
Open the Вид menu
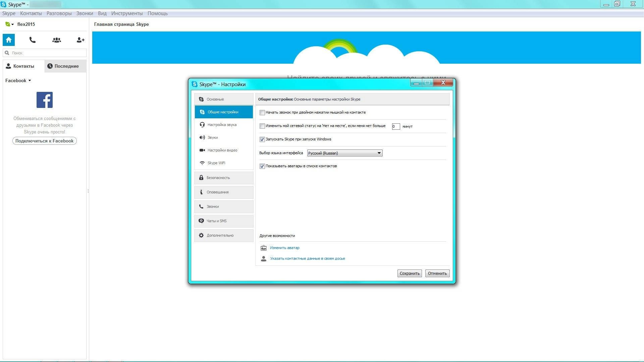coord(102,13)
